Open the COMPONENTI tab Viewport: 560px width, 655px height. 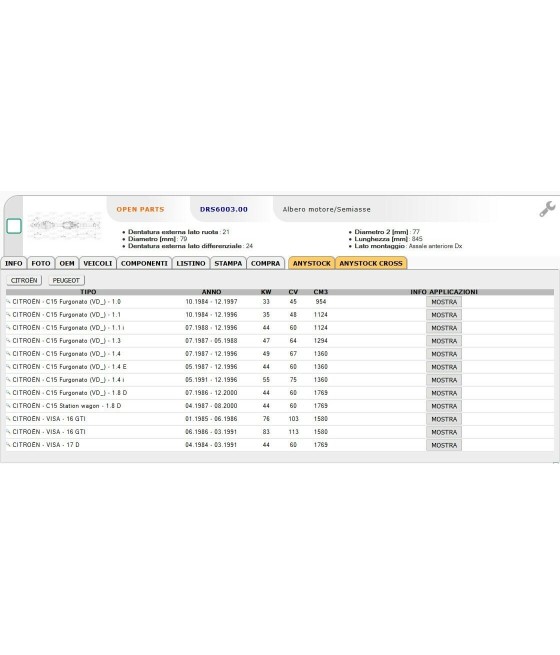(144, 263)
